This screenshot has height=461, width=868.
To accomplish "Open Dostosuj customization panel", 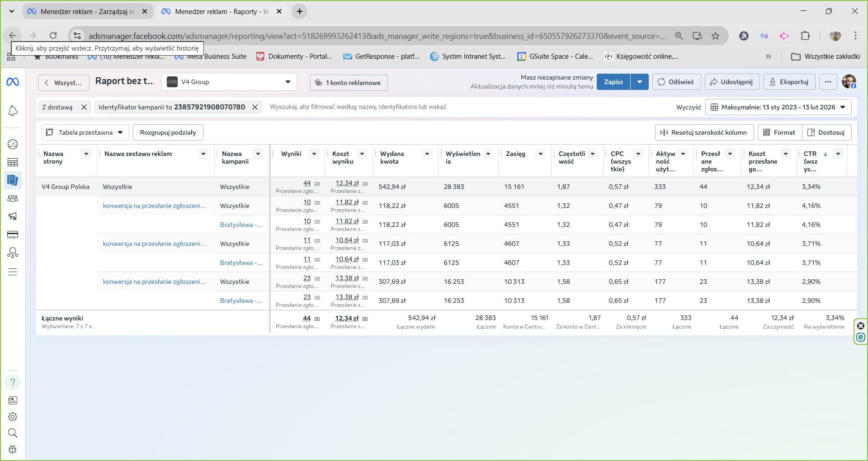I will coord(827,132).
